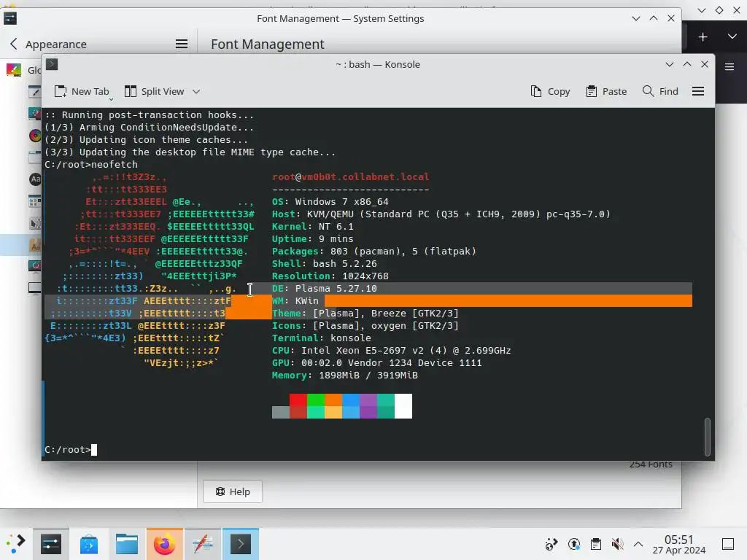
Task: Click 'OS: Windows 7 x86_64' text
Action: tap(330, 201)
